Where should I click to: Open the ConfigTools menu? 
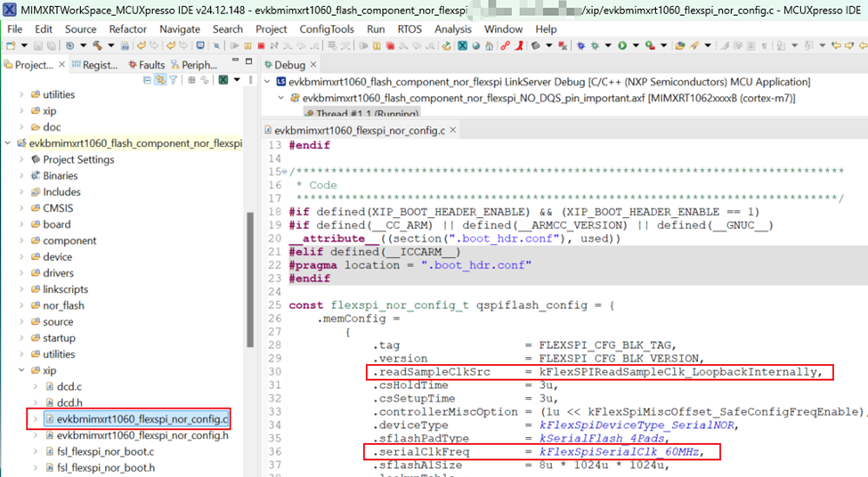(327, 28)
